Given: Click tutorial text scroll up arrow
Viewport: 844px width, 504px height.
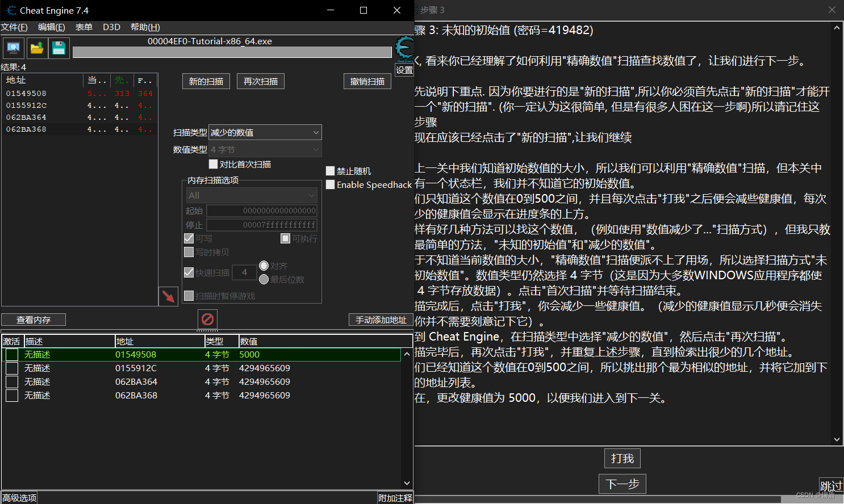Looking at the screenshot, I should click(837, 28).
